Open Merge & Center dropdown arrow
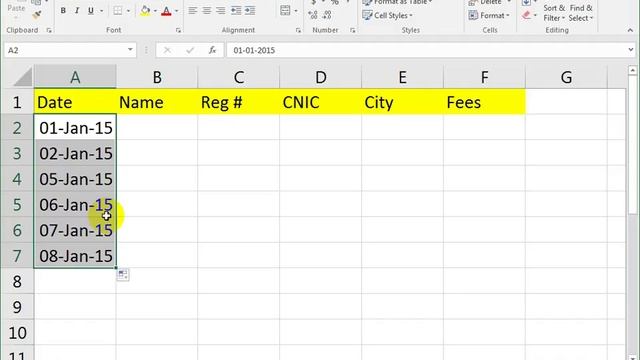This screenshot has width=640, height=360. pos(296,11)
